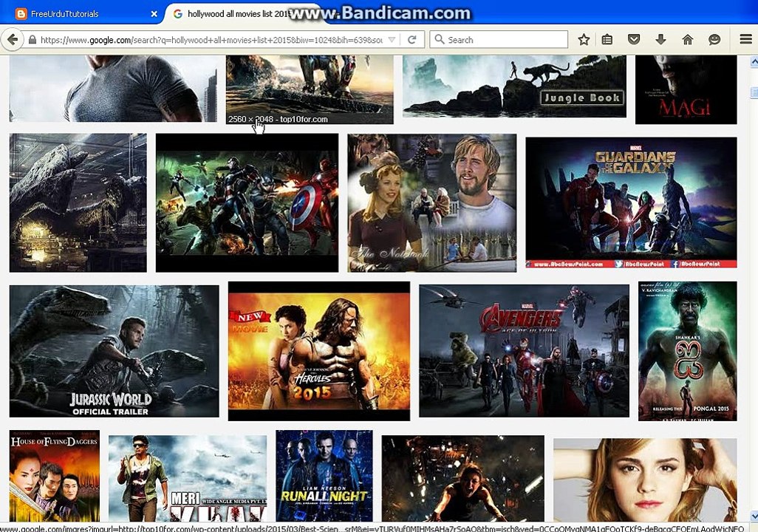
Task: Open the bookmarks list icon
Action: pyautogui.click(x=607, y=40)
